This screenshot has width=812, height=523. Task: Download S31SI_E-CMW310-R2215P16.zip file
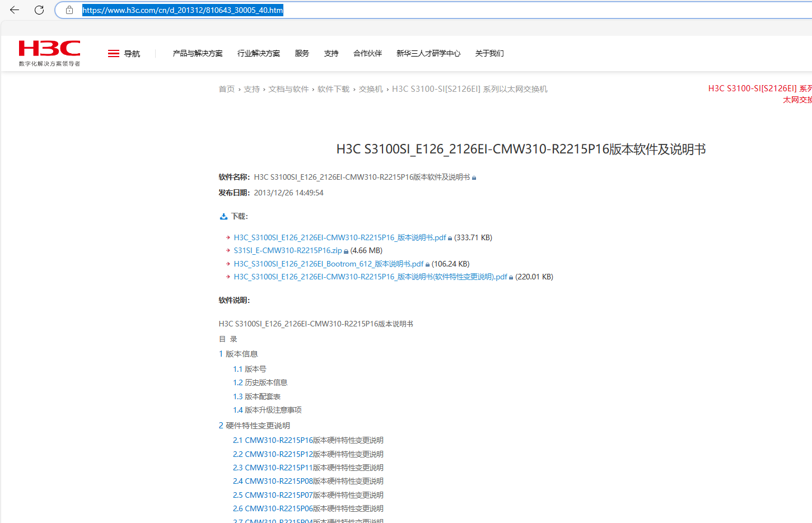(288, 251)
